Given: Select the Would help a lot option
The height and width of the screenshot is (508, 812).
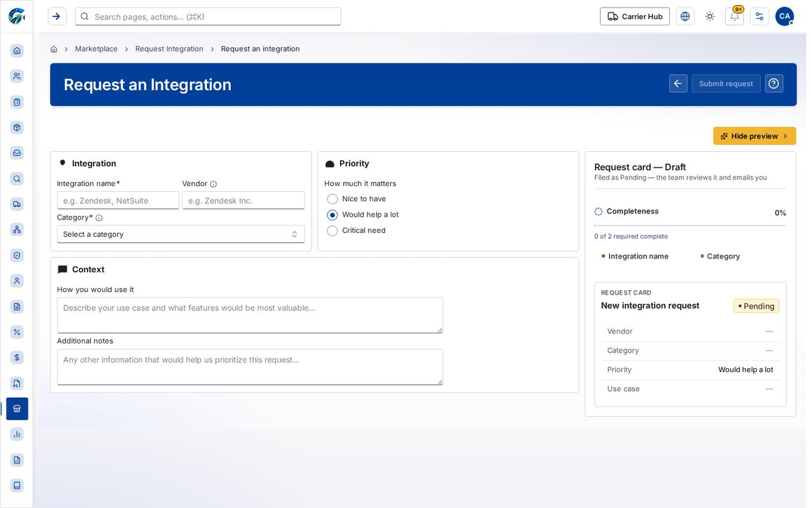Looking at the screenshot, I should (x=332, y=215).
